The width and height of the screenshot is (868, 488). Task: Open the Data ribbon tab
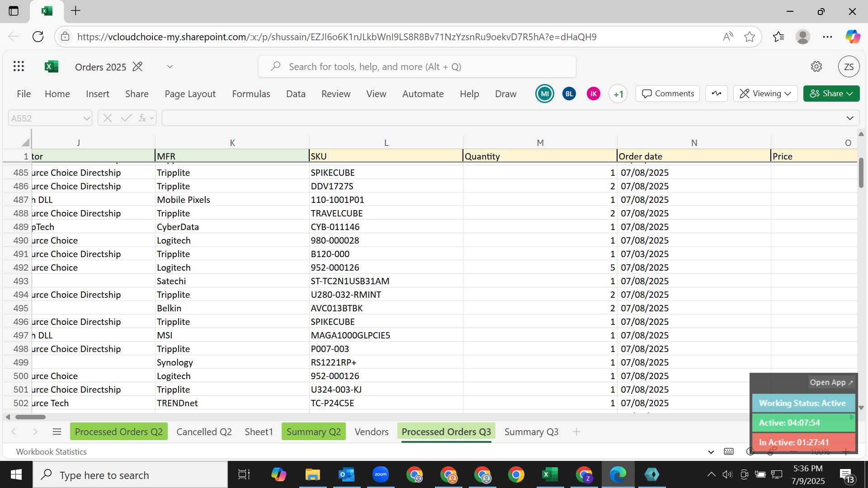pos(296,94)
